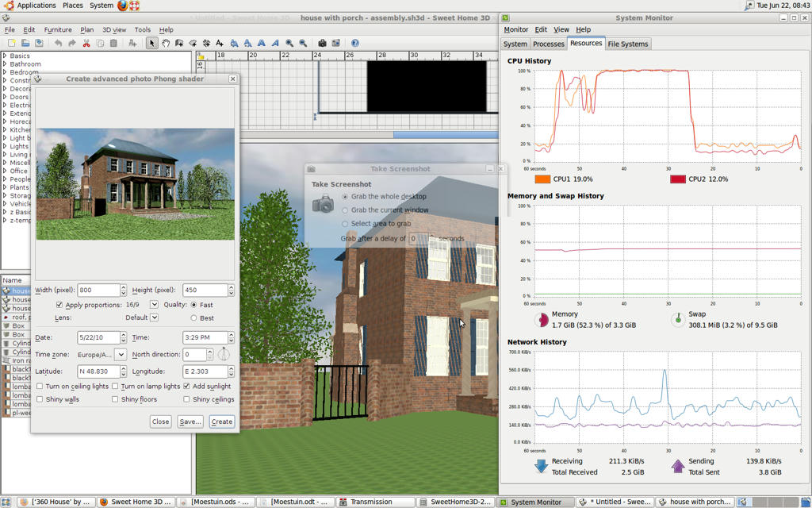812x508 pixels.
Task: Activate the Create dimensions tool
Action: pos(206,43)
